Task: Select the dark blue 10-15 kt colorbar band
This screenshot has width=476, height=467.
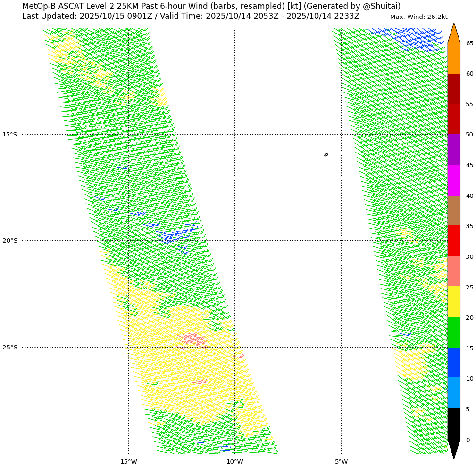Action: 453,363
